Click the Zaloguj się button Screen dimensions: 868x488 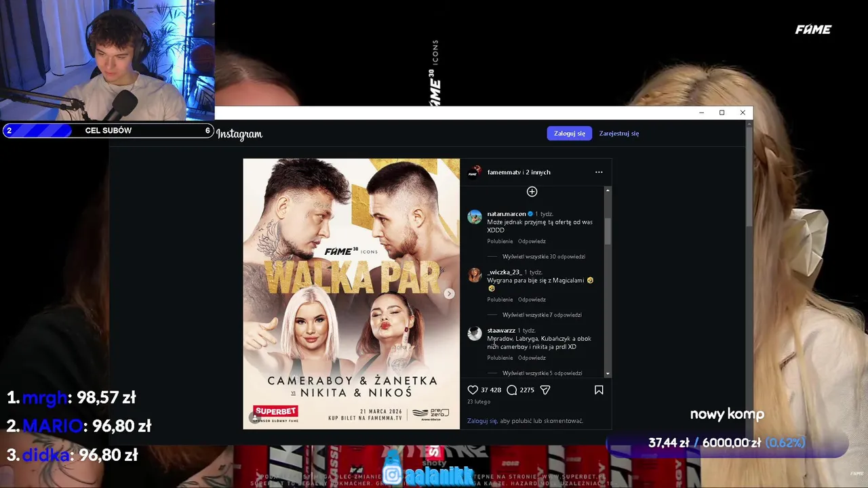[x=570, y=134]
